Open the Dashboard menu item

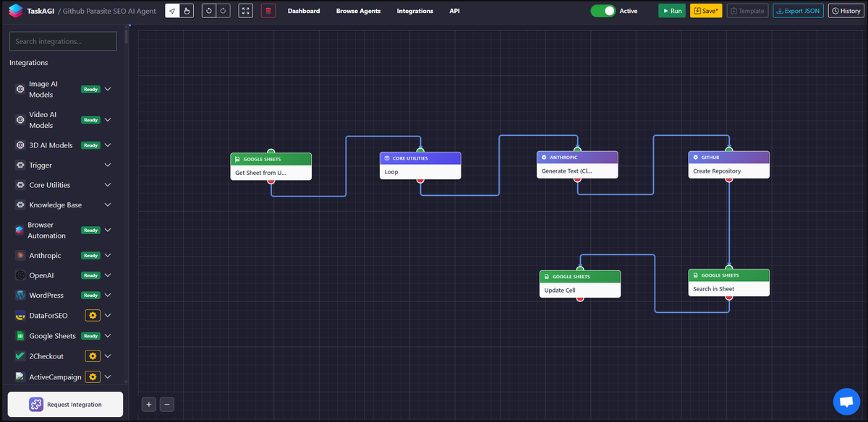click(304, 11)
